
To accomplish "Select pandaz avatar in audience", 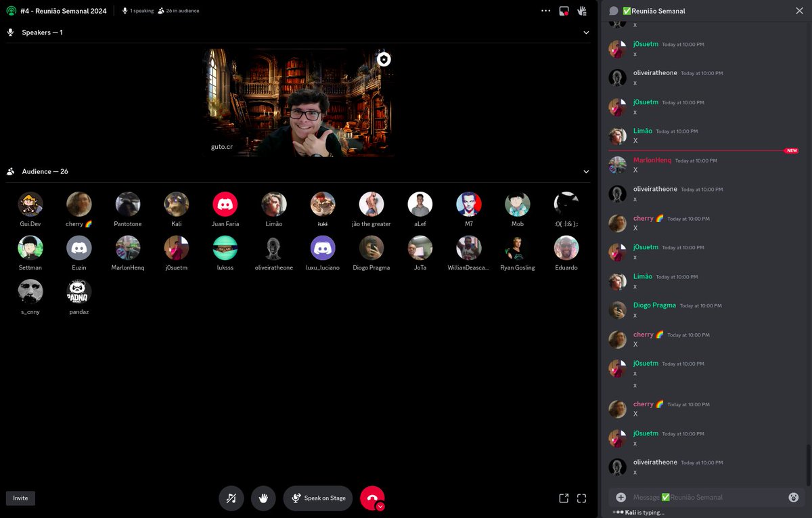I will 79,293.
